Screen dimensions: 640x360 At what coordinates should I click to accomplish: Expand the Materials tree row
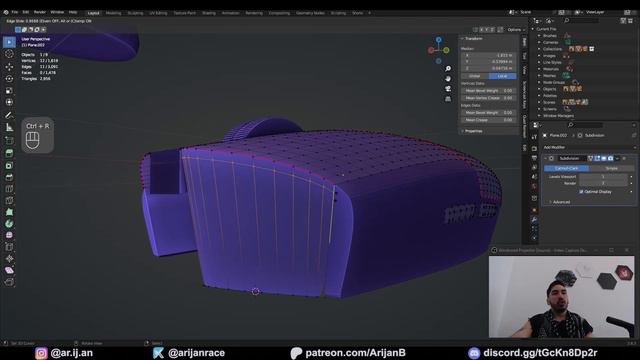[x=539, y=69]
